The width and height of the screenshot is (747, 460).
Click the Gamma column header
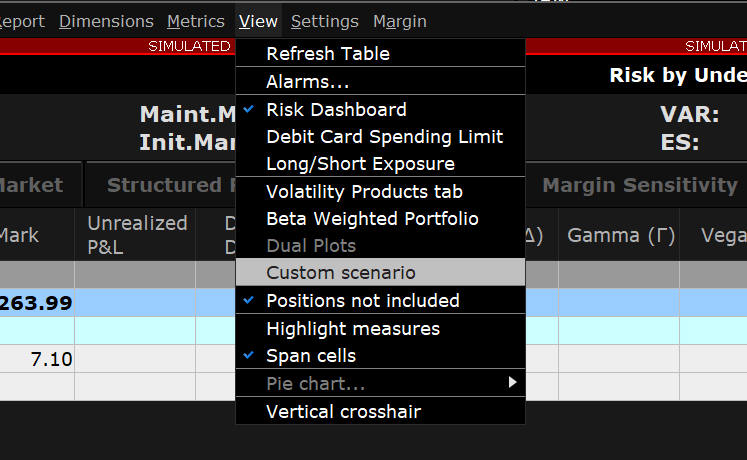point(617,236)
